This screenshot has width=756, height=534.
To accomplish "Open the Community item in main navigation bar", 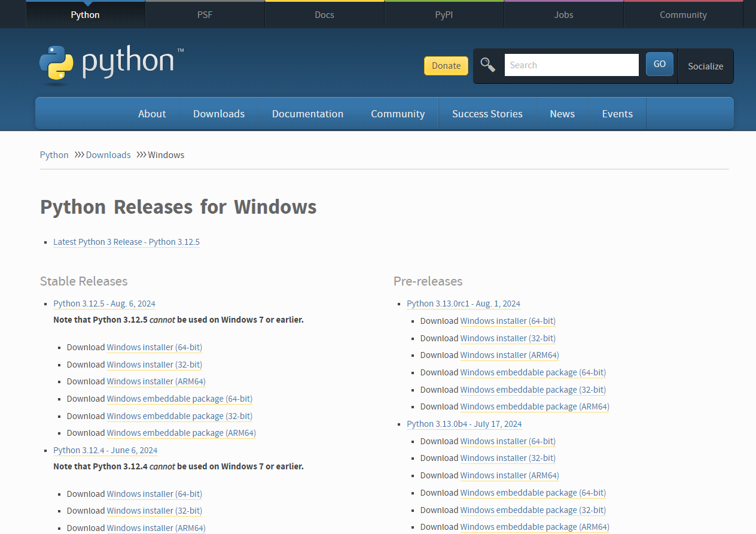I will click(x=398, y=114).
